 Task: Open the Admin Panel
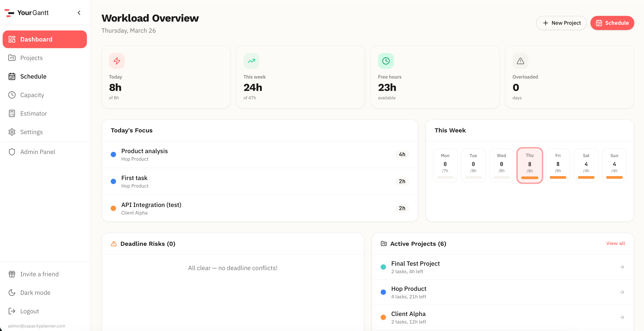click(x=45, y=152)
